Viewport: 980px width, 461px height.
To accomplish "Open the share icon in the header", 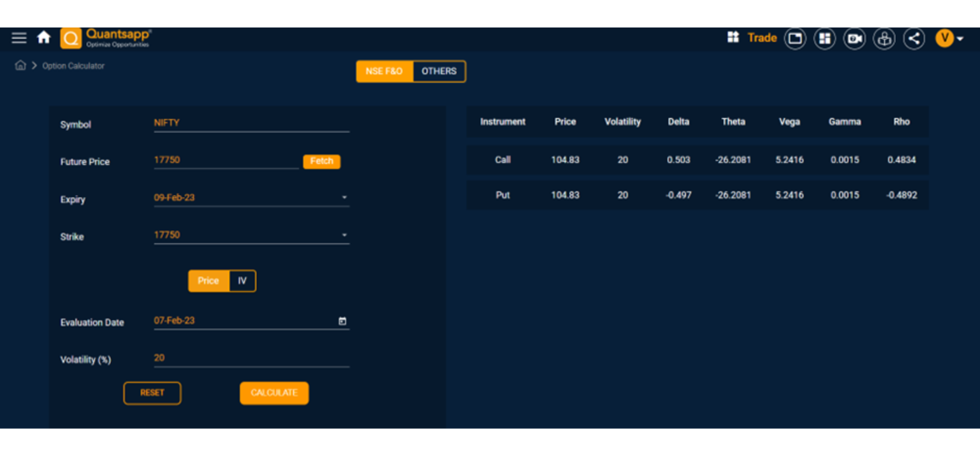I will [914, 38].
